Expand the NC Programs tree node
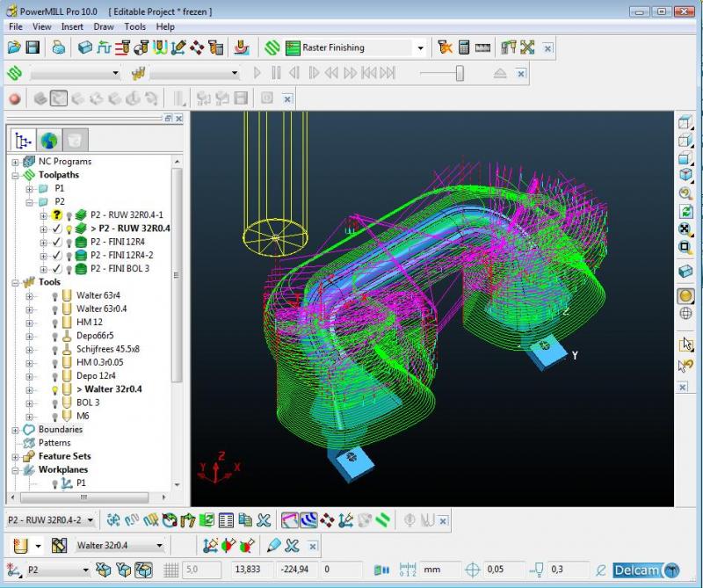This screenshot has height=588, width=703. coord(15,162)
